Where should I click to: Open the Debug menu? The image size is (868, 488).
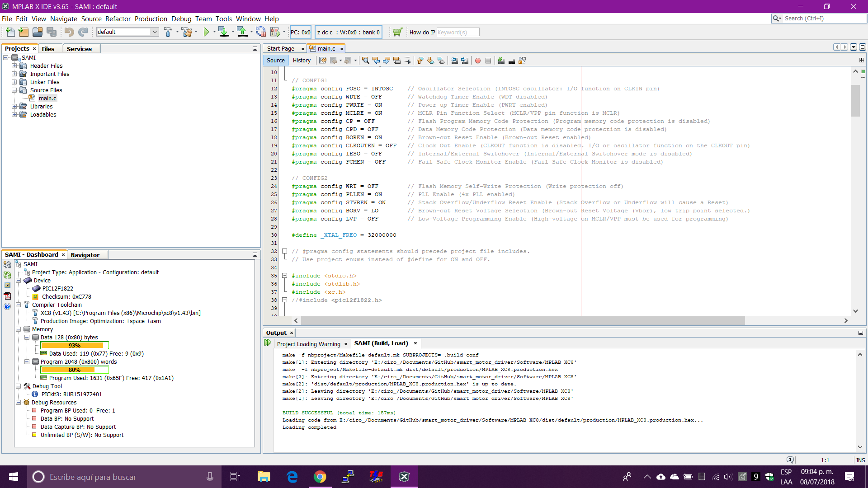coord(181,19)
